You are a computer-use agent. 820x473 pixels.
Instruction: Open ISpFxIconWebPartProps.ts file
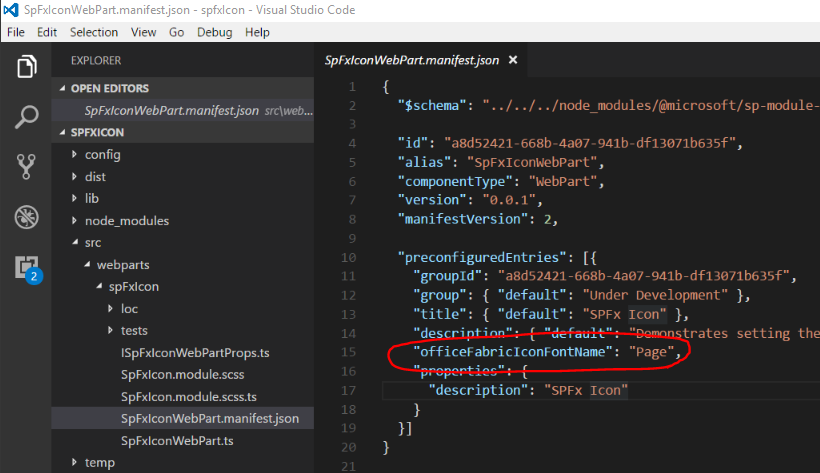(195, 352)
